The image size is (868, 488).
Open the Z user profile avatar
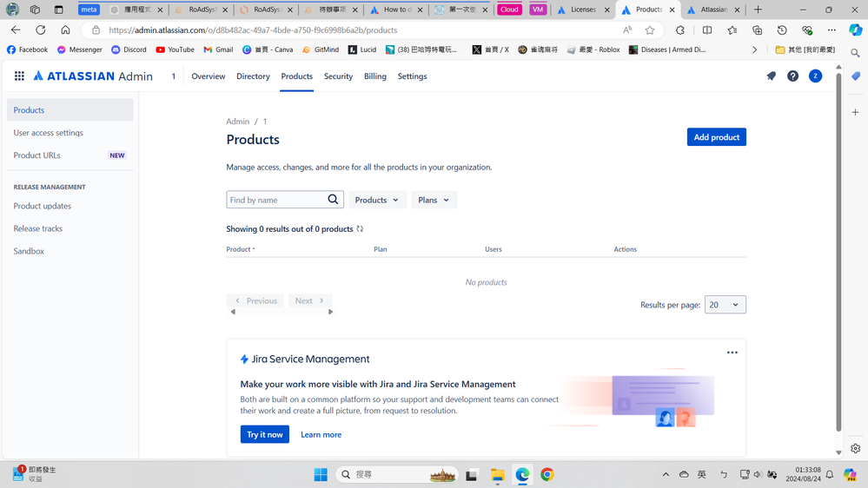click(x=815, y=76)
